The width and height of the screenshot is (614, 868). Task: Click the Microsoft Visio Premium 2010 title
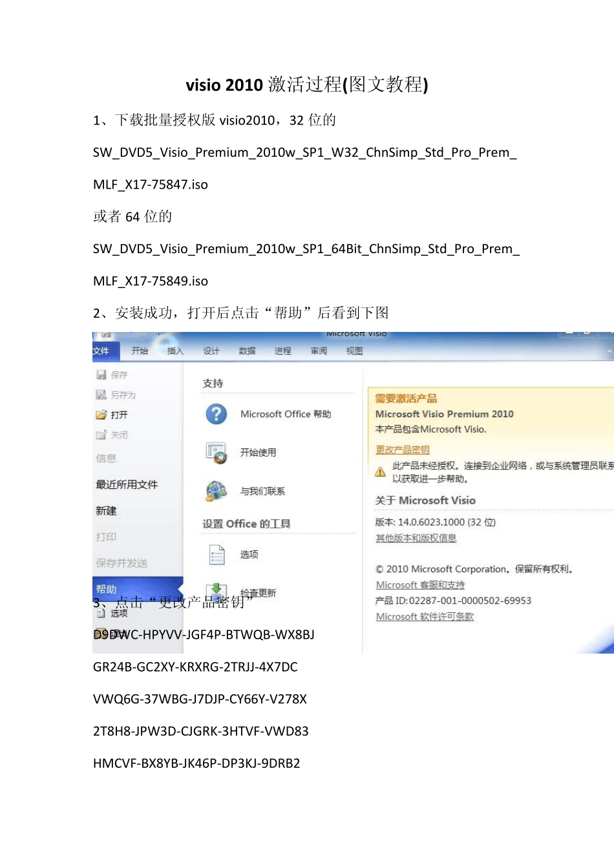pos(445,414)
